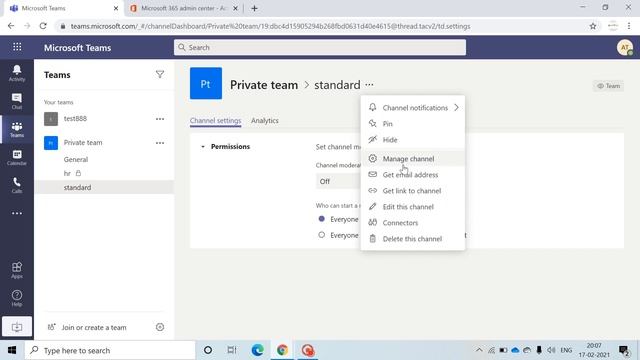Choose Delete this channel

coord(413,239)
